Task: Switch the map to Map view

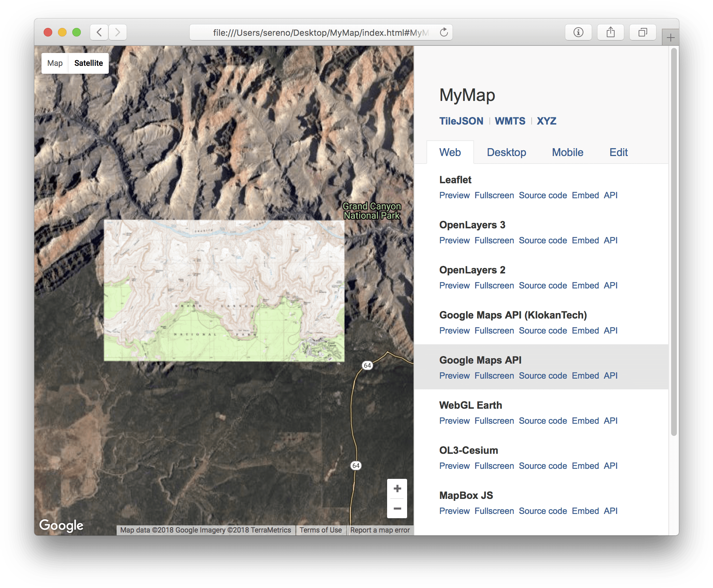Action: (x=54, y=63)
